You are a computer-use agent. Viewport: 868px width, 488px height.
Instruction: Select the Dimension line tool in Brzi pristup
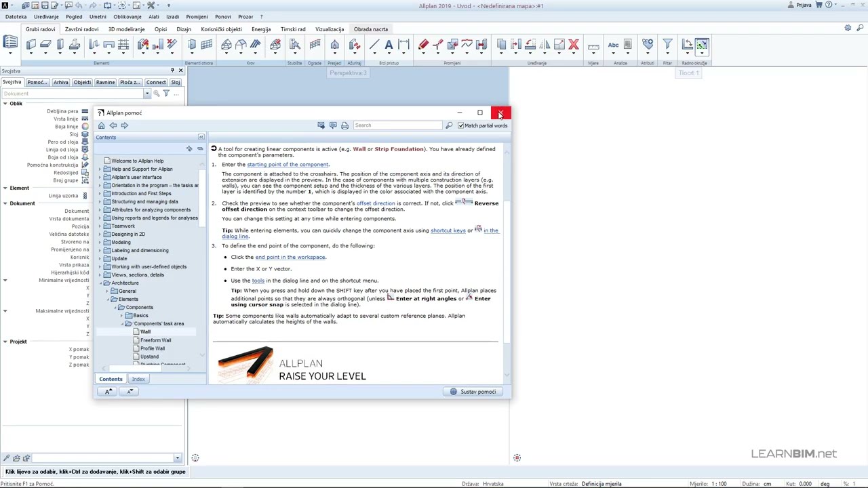[x=403, y=45]
